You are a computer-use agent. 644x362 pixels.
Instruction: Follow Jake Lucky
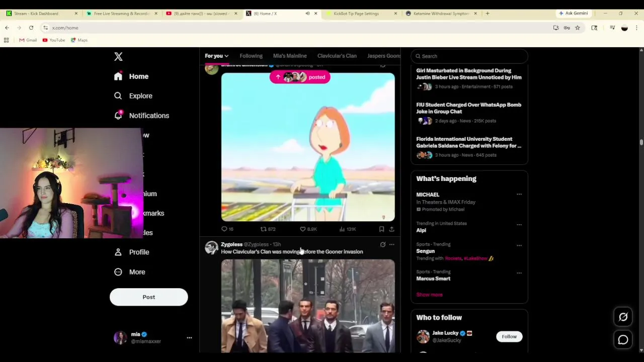(x=509, y=337)
